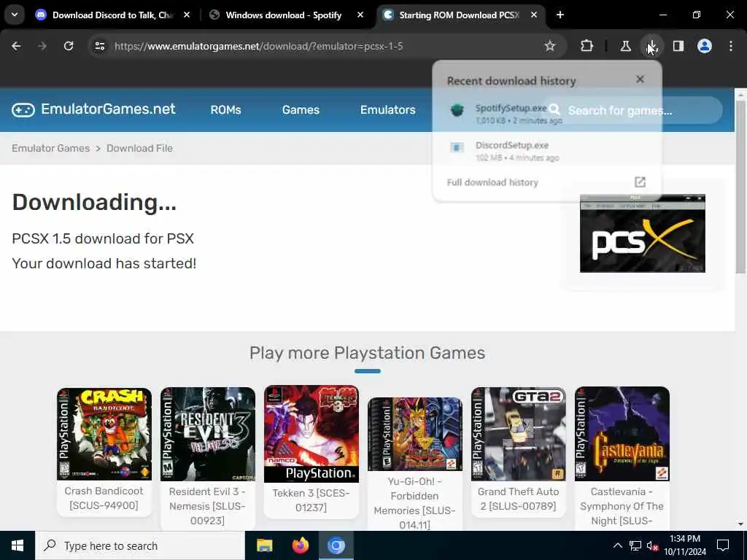Image resolution: width=747 pixels, height=560 pixels.
Task: Open SpotifySetup.exe from download history
Action: point(547,113)
